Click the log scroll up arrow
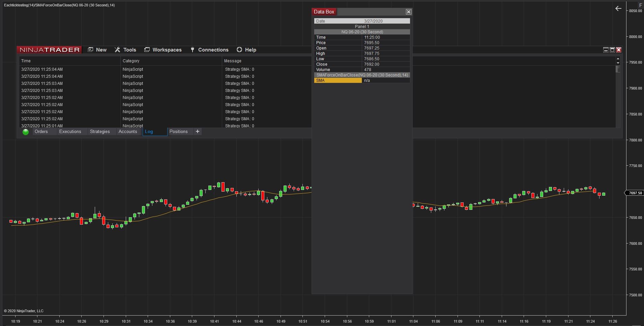Screen dimensions: 644x326 point(618,59)
